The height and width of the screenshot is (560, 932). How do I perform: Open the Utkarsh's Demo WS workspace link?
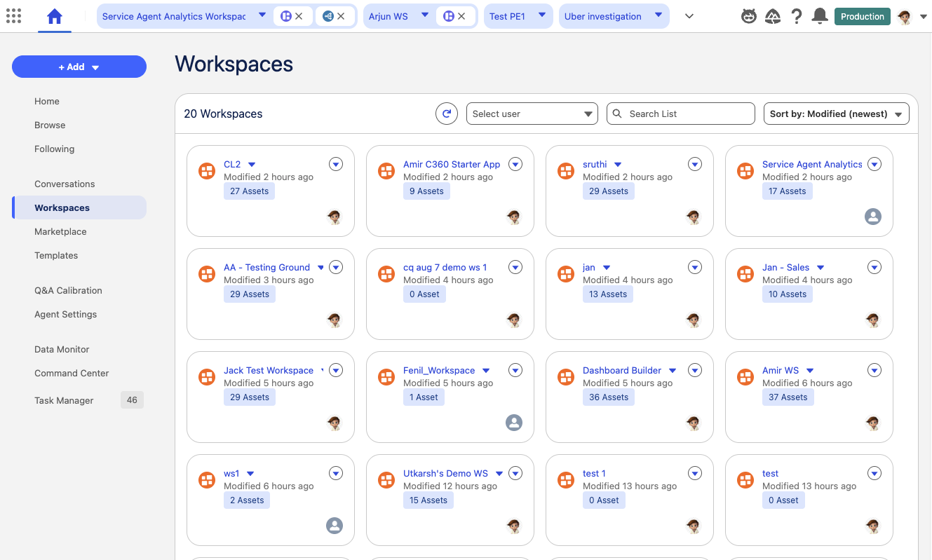pyautogui.click(x=445, y=473)
